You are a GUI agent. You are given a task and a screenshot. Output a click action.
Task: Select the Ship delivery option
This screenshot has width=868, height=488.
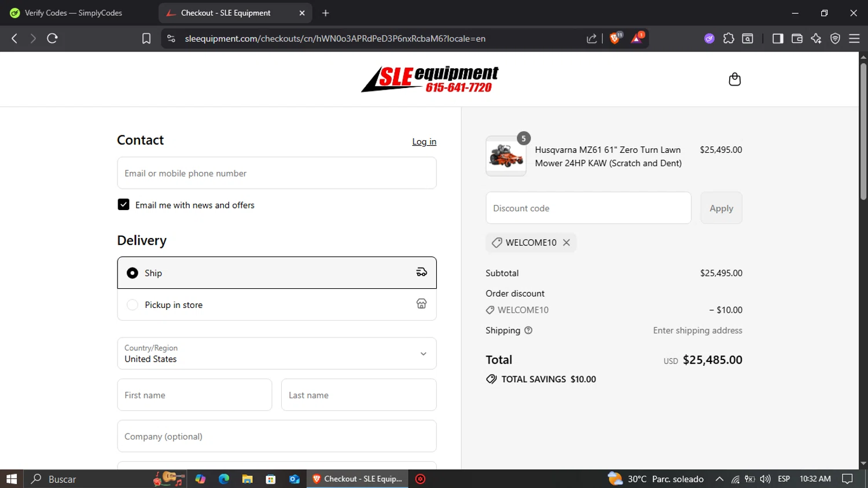pyautogui.click(x=277, y=273)
